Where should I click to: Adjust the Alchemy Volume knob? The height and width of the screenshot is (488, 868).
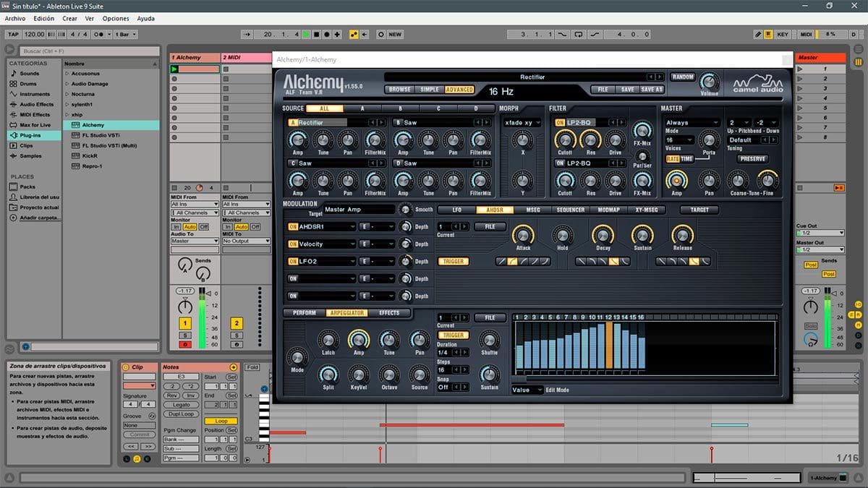click(x=709, y=81)
